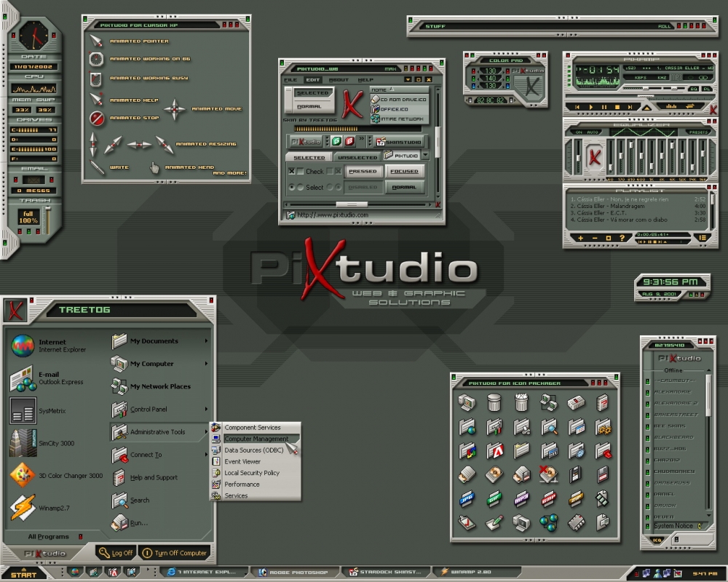This screenshot has height=582, width=728.
Task: Collapse the Offline group in the ICQ list
Action: click(x=673, y=370)
